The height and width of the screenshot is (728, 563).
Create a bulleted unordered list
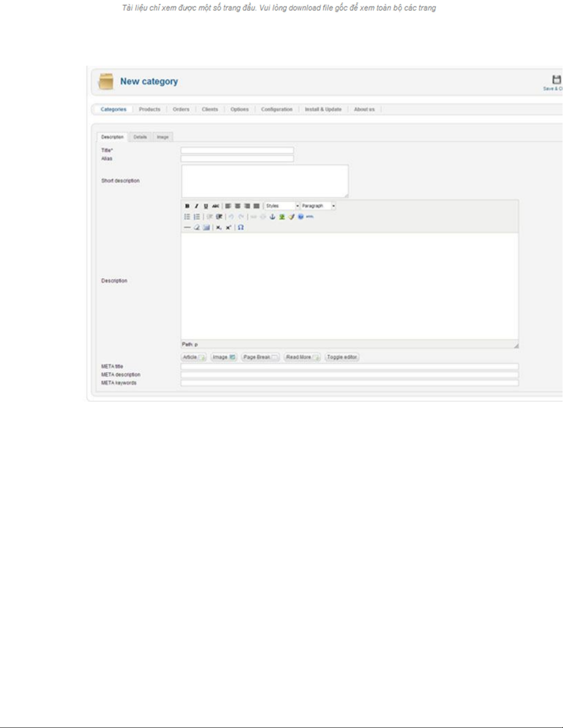click(x=187, y=217)
